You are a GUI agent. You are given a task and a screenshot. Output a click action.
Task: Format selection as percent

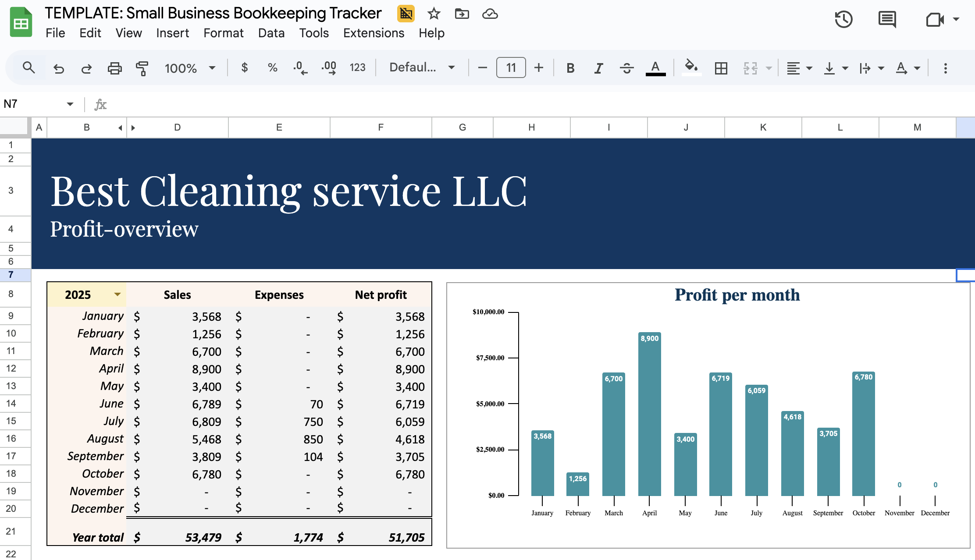coord(272,68)
